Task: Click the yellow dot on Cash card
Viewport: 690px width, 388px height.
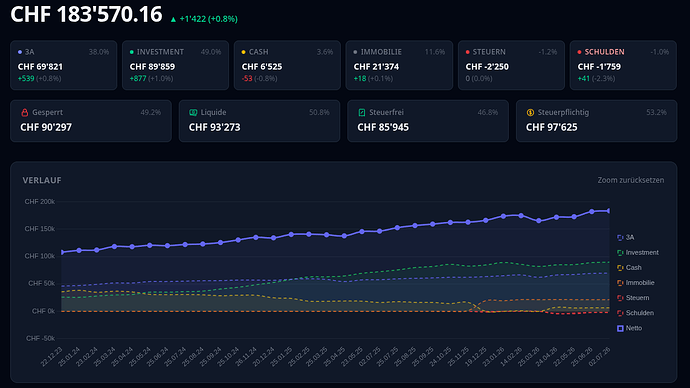Action: pos(243,52)
